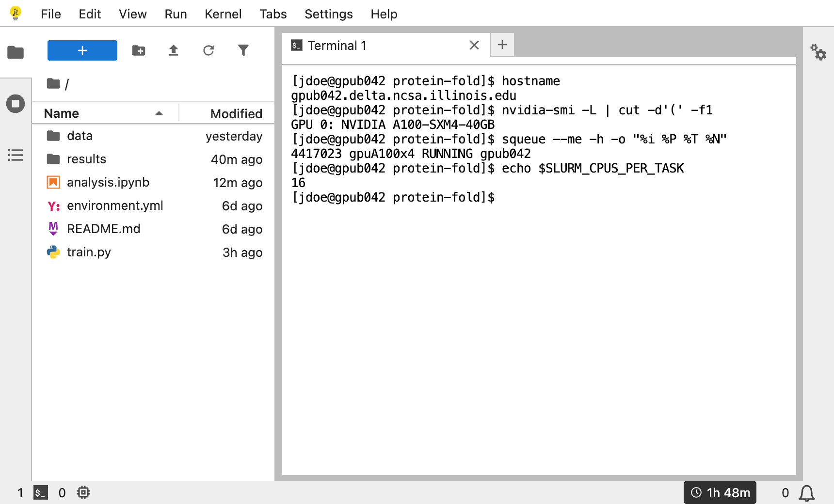Open the Settings menu
The height and width of the screenshot is (504, 834).
tap(329, 14)
